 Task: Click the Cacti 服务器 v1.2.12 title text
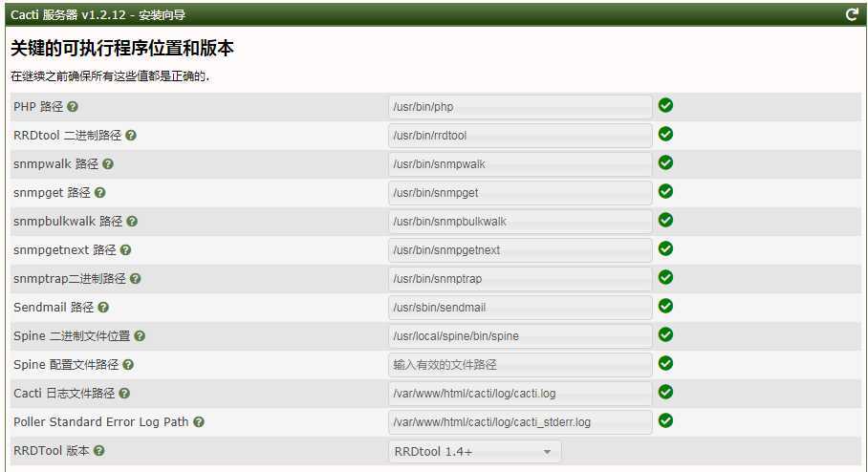[98, 15]
